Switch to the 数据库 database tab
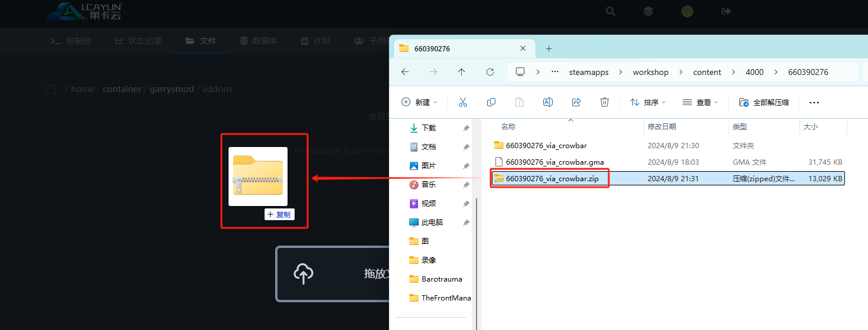 tap(259, 41)
